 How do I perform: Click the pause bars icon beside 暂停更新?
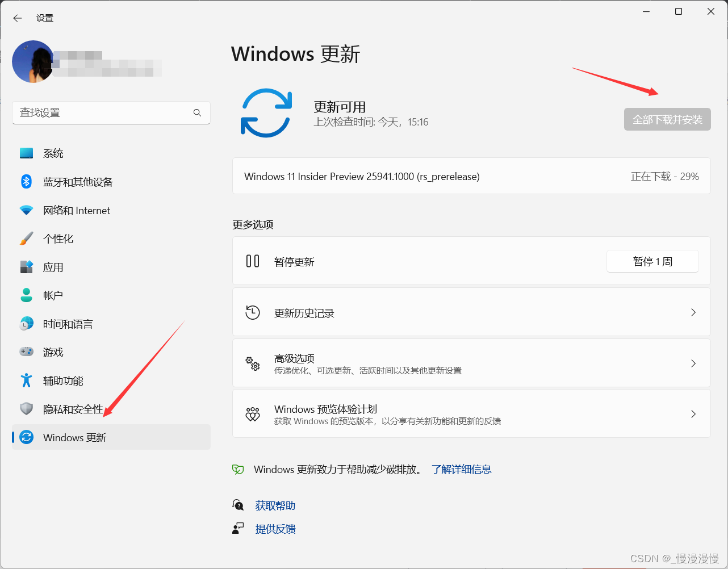click(x=253, y=261)
